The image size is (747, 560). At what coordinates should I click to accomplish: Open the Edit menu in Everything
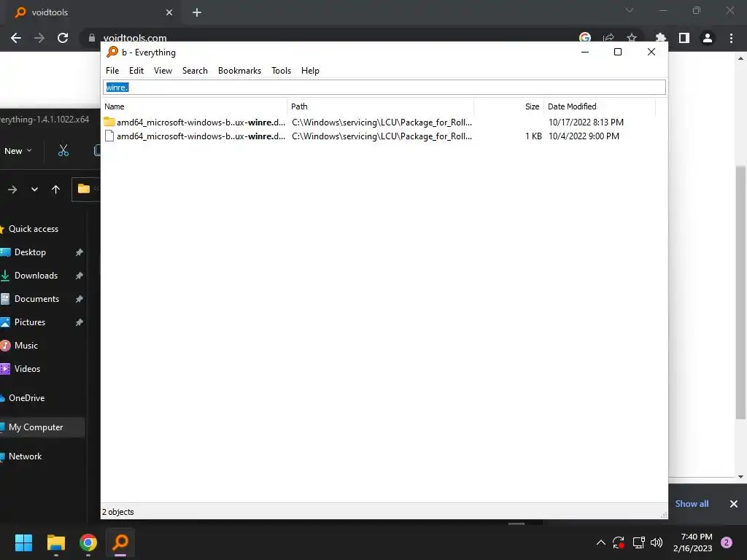click(136, 71)
